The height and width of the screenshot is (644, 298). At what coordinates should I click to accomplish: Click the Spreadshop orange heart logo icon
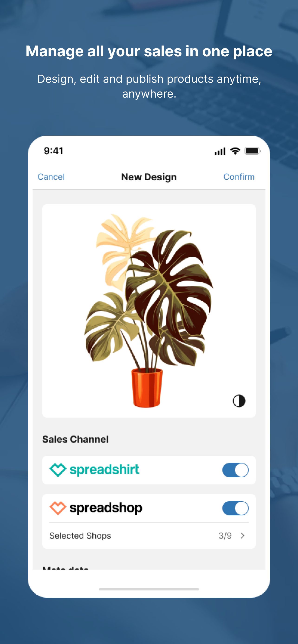pos(58,508)
